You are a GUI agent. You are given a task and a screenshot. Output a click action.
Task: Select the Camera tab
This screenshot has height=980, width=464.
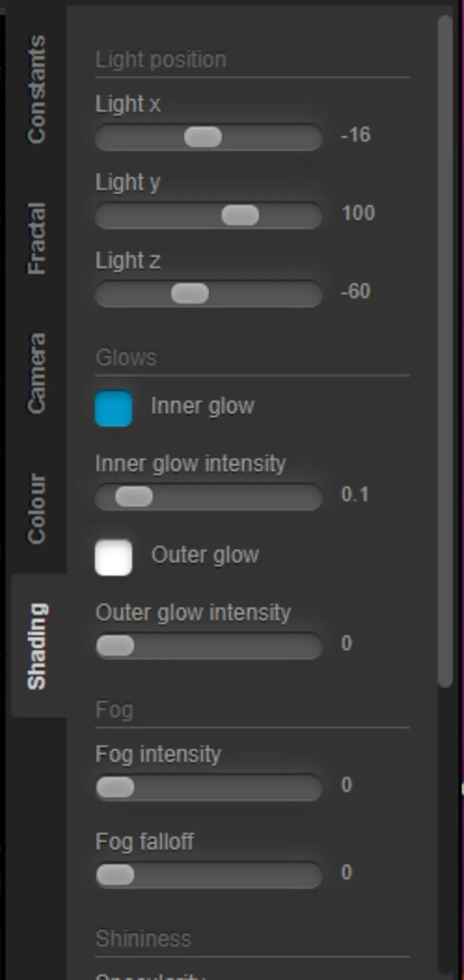point(37,373)
